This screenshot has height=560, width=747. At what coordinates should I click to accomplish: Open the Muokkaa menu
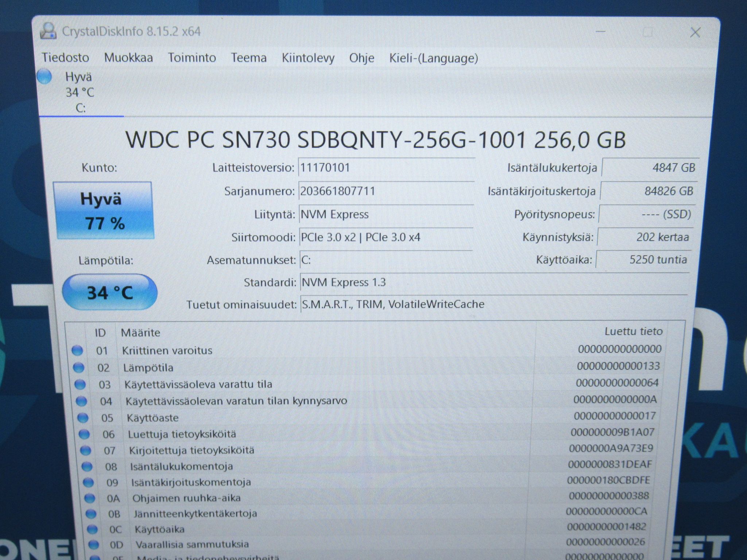coord(128,58)
